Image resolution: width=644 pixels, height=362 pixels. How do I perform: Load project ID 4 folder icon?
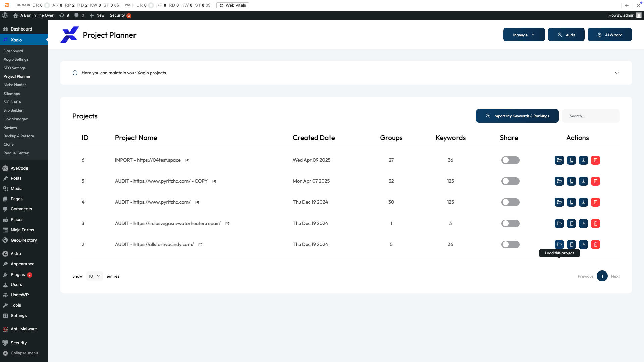pos(559,202)
